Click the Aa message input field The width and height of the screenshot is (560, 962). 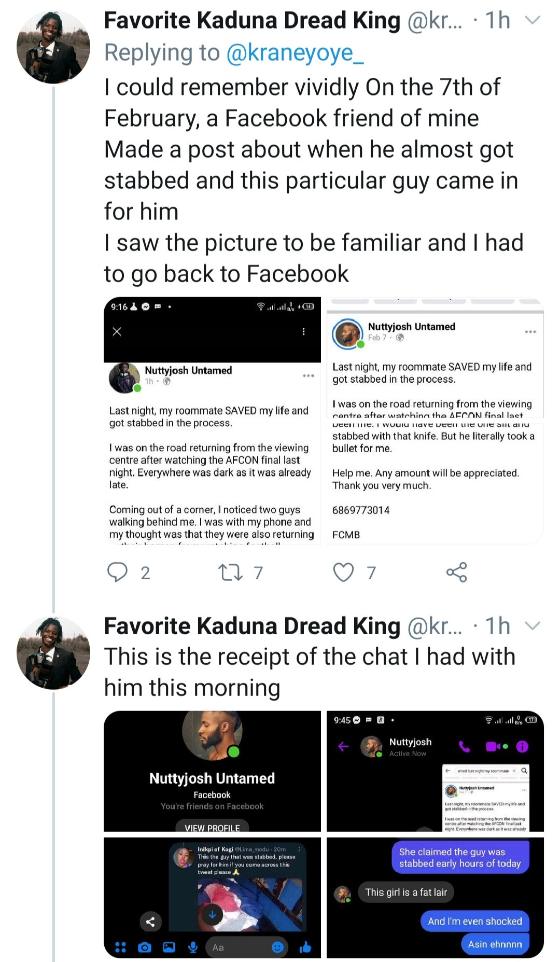click(239, 947)
